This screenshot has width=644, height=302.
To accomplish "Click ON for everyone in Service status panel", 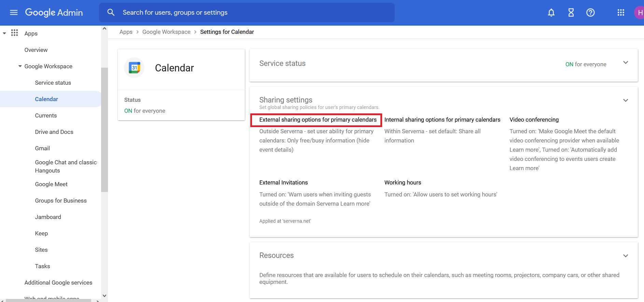I will [x=586, y=64].
